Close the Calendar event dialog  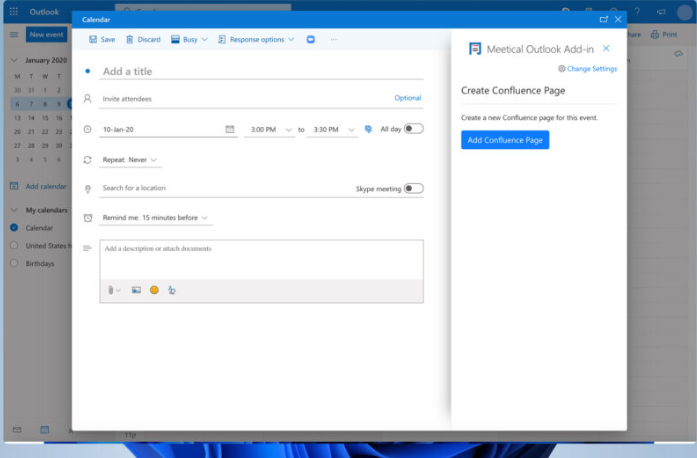pos(618,19)
